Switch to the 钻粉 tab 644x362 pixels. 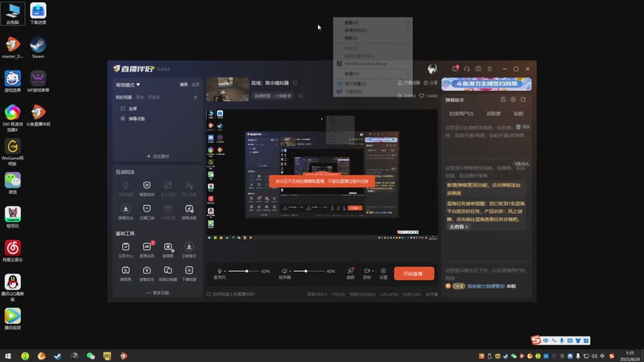[x=518, y=113]
